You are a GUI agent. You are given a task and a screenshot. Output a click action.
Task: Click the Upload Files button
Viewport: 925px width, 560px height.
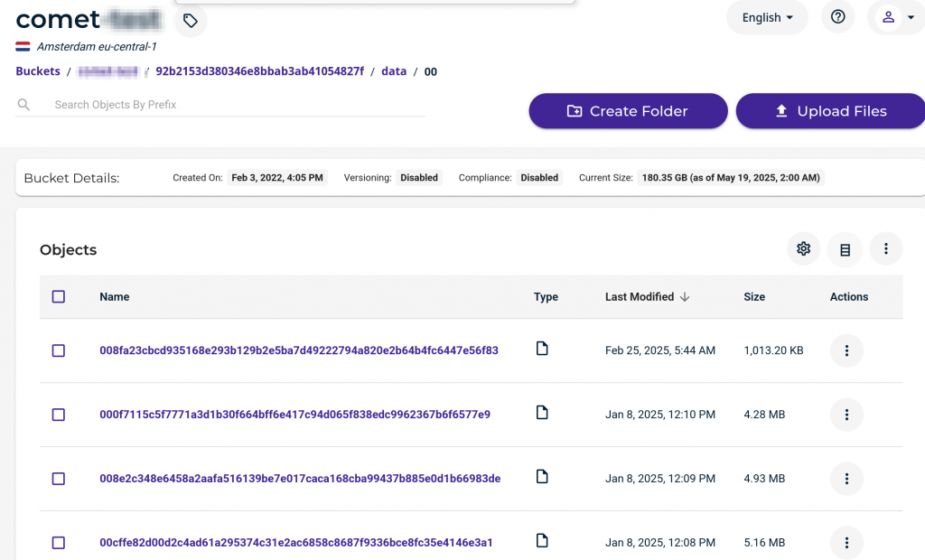tap(830, 111)
